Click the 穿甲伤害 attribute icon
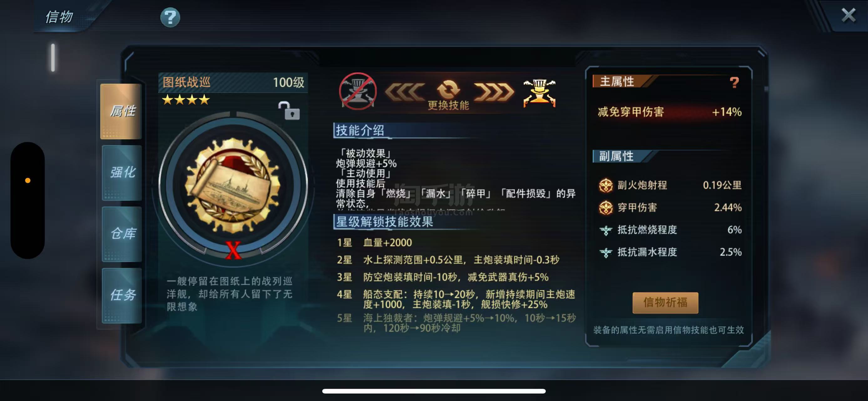Image resolution: width=868 pixels, height=401 pixels. pyautogui.click(x=605, y=207)
